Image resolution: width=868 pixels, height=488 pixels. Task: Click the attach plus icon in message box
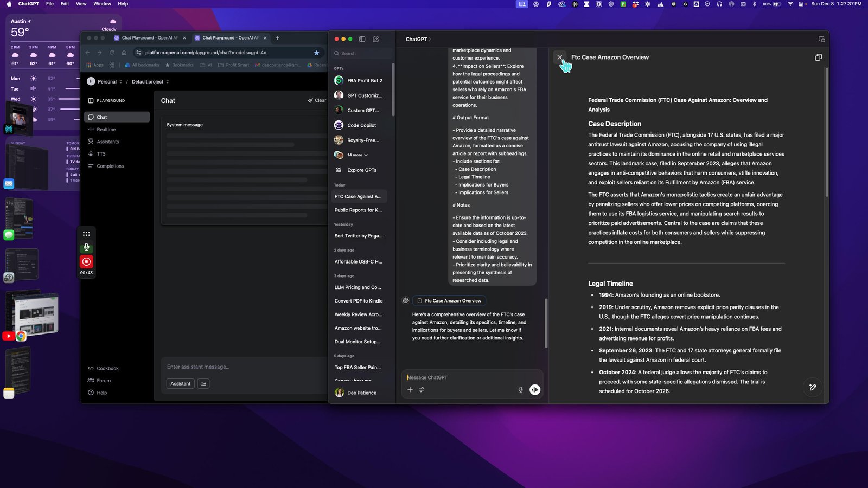click(410, 389)
